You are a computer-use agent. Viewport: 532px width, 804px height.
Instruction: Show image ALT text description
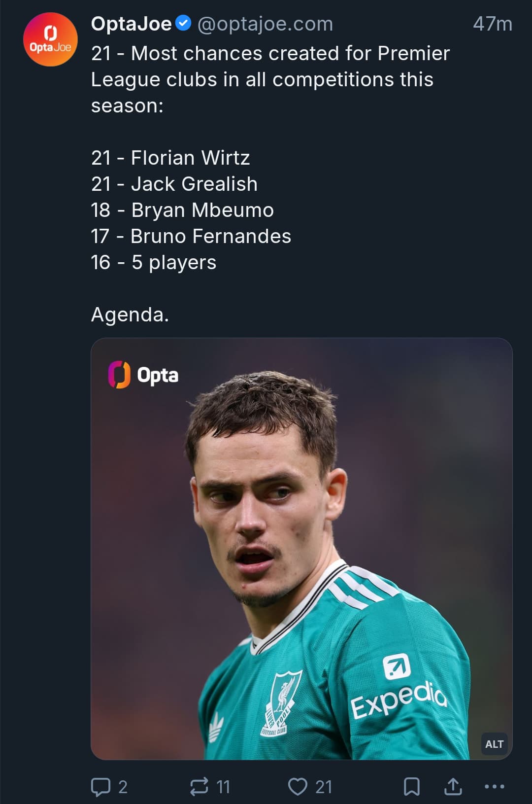click(x=494, y=744)
